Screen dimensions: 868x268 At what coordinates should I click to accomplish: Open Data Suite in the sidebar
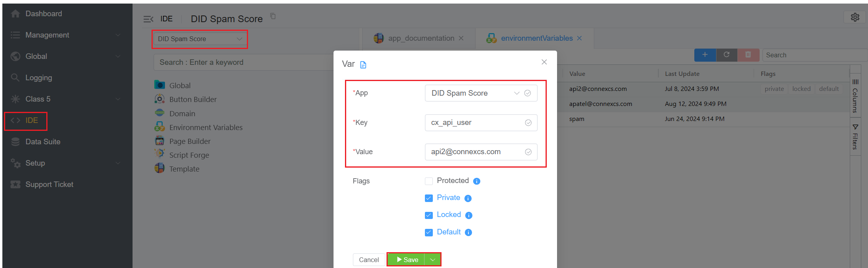click(x=43, y=142)
